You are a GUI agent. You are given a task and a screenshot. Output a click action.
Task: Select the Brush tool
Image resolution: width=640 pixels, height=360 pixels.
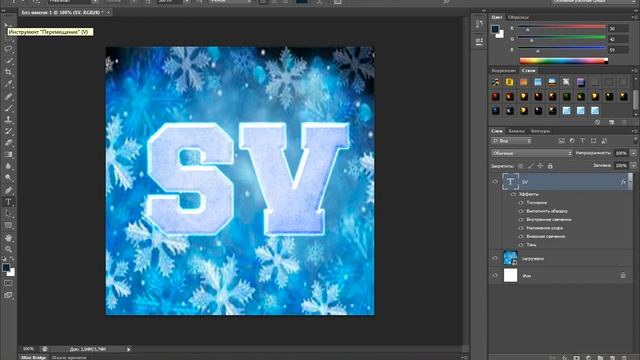pos(8,108)
